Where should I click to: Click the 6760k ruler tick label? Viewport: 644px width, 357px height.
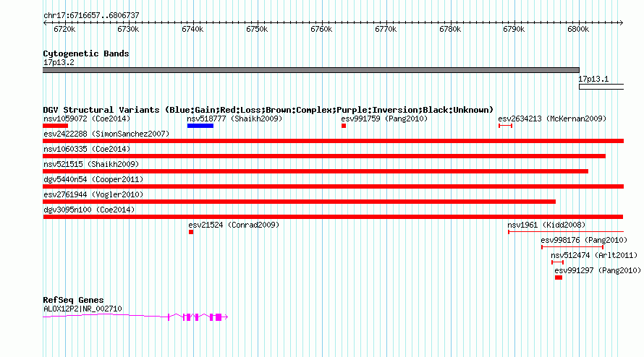point(321,29)
